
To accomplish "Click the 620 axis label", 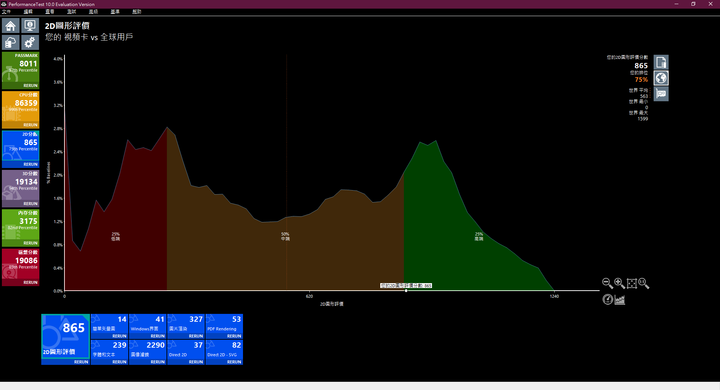I will pos(309,296).
